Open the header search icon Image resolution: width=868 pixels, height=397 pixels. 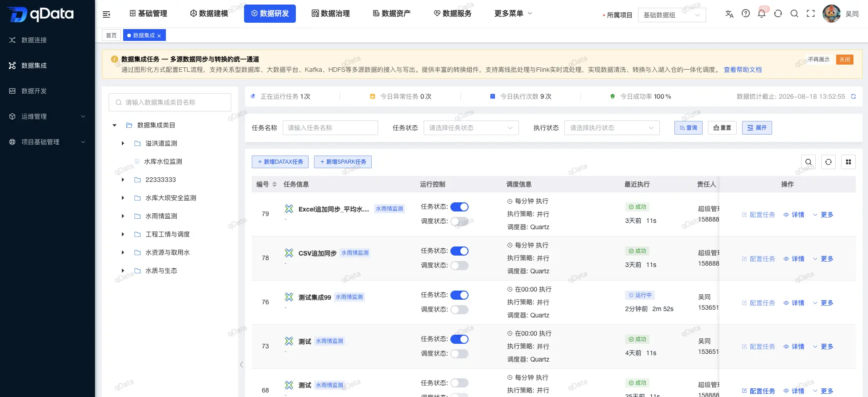[794, 14]
